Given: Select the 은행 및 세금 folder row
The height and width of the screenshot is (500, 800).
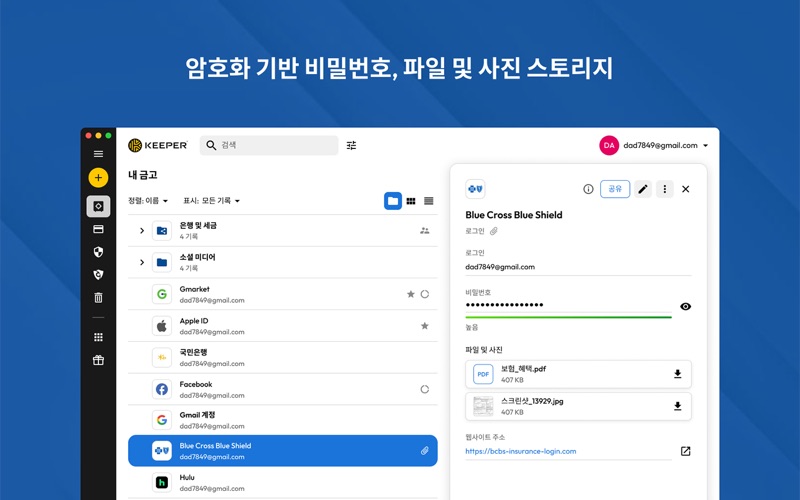Looking at the screenshot, I should pyautogui.click(x=283, y=231).
